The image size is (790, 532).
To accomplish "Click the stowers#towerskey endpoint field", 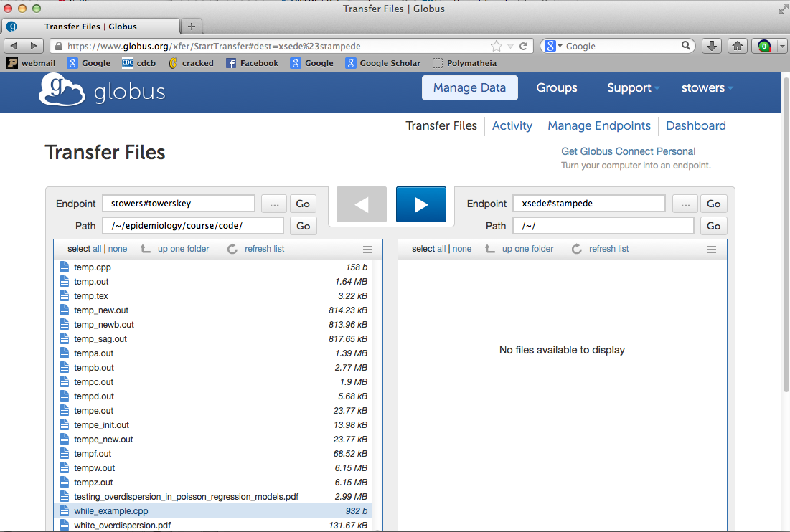I will pyautogui.click(x=179, y=204).
